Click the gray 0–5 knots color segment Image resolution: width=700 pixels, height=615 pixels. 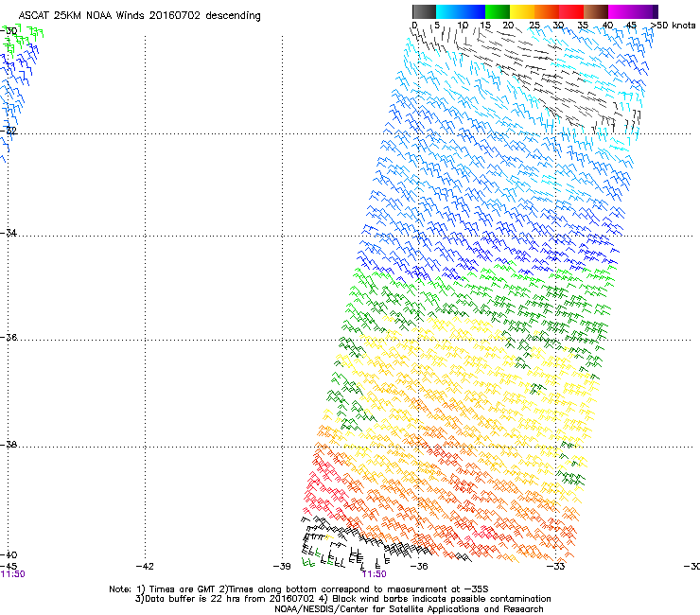(424, 11)
